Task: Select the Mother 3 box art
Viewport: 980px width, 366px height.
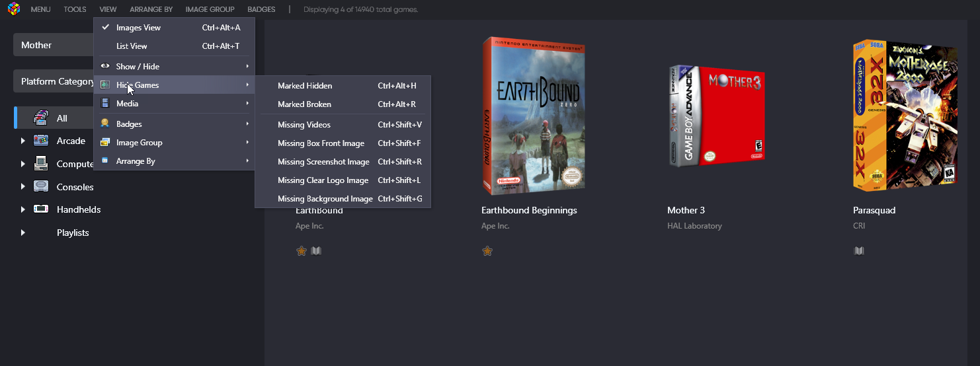Action: [717, 116]
